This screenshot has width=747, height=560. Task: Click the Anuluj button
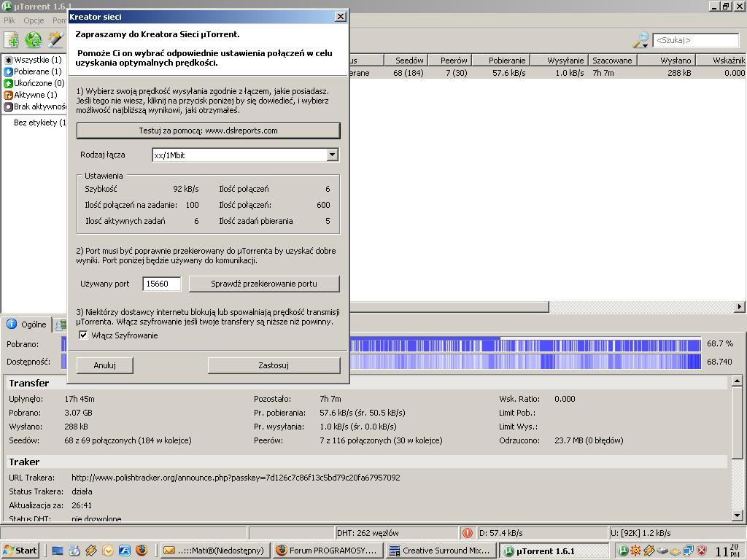click(x=105, y=365)
